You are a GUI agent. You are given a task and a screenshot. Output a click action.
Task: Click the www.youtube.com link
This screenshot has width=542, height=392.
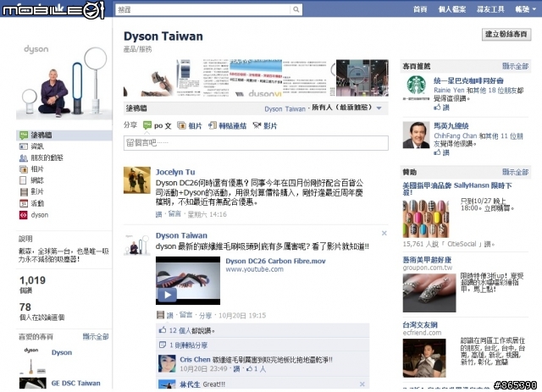pos(254,269)
